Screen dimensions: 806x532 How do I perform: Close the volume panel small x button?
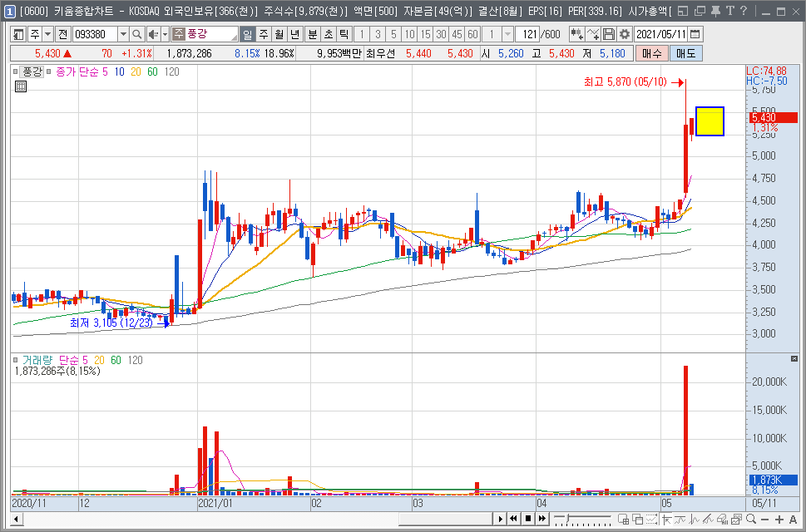click(794, 358)
